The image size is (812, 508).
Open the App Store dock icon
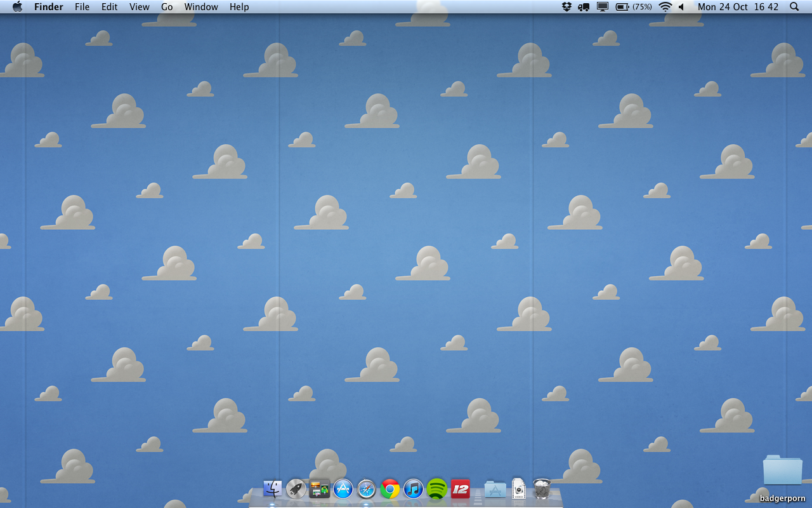[x=343, y=488]
